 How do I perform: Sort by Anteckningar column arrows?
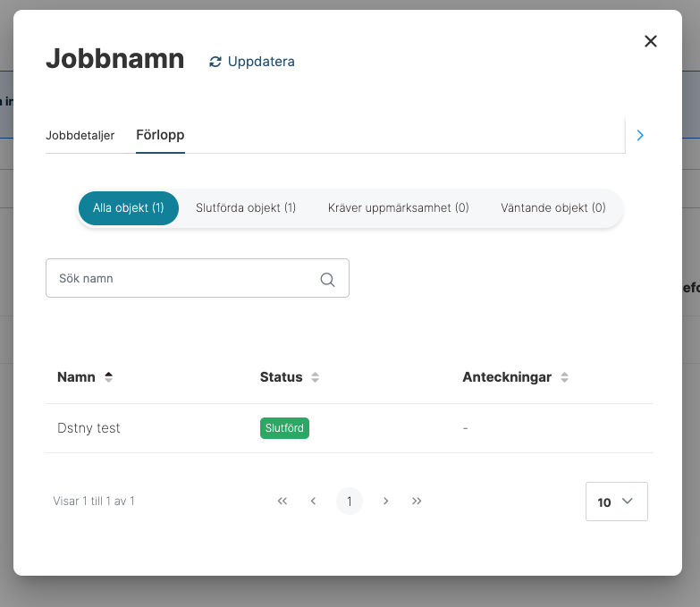tap(564, 377)
